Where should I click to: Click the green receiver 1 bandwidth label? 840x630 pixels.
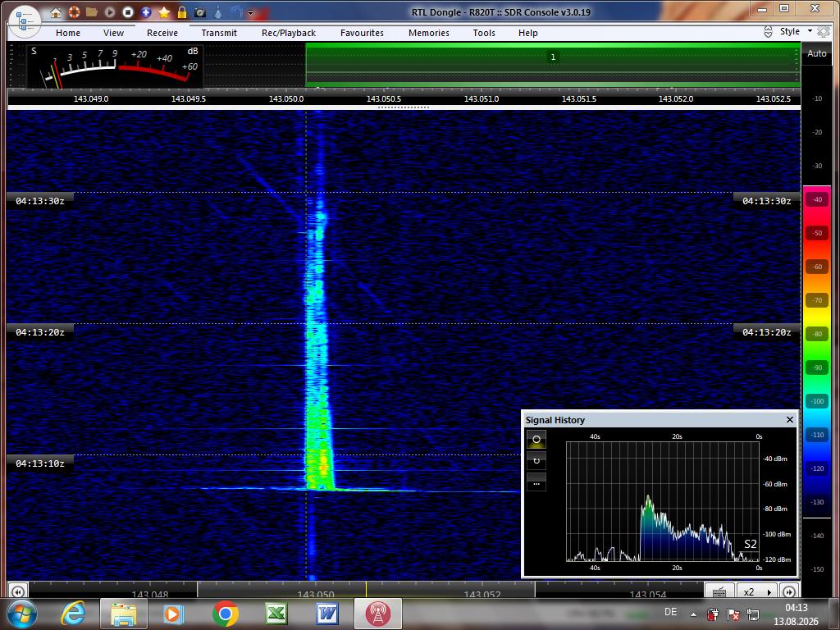553,57
